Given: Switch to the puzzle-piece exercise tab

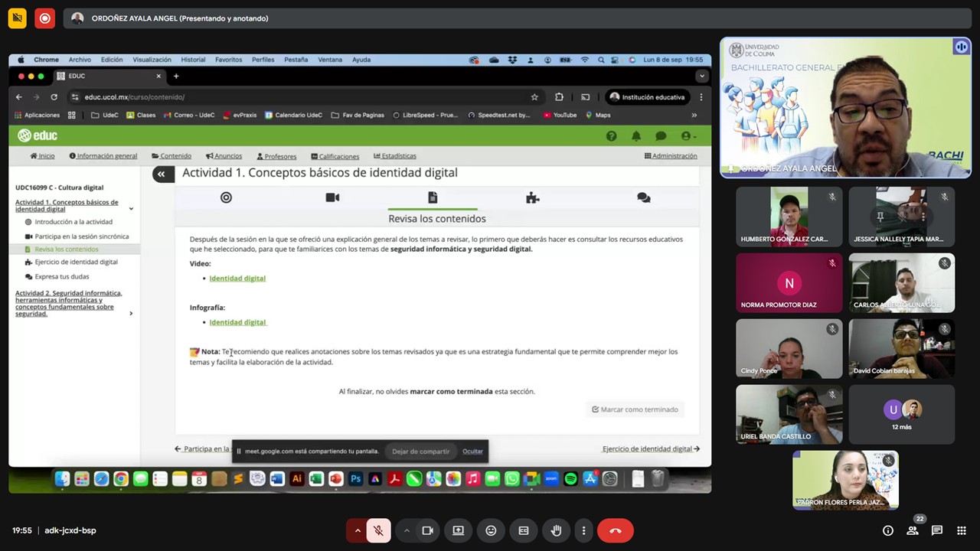Looking at the screenshot, I should pyautogui.click(x=533, y=198).
